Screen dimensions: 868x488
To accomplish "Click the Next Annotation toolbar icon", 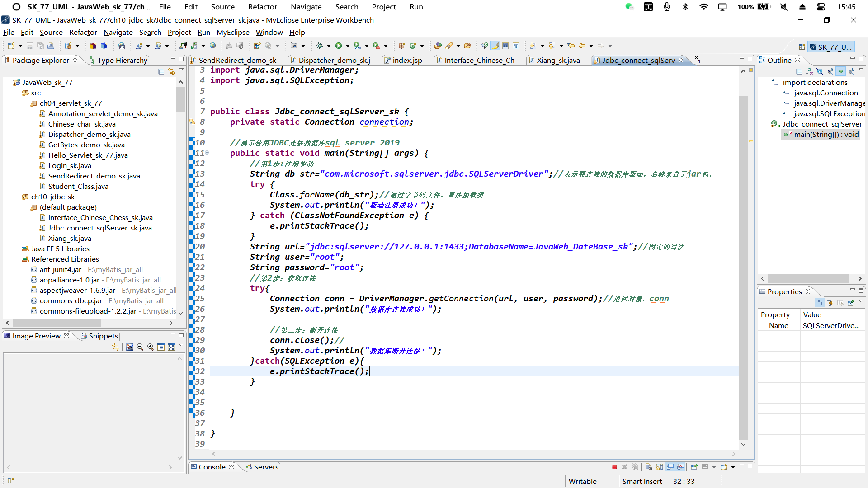I will point(533,46).
